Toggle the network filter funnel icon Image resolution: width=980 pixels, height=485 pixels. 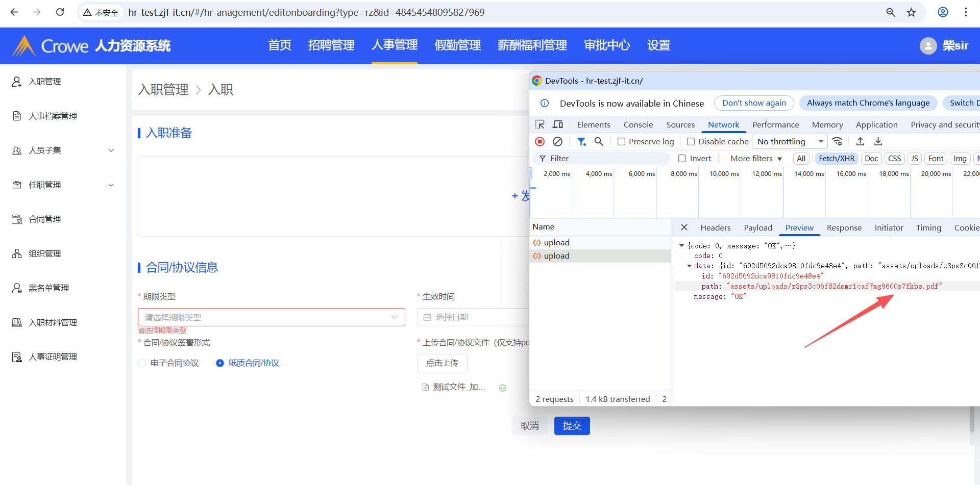581,142
